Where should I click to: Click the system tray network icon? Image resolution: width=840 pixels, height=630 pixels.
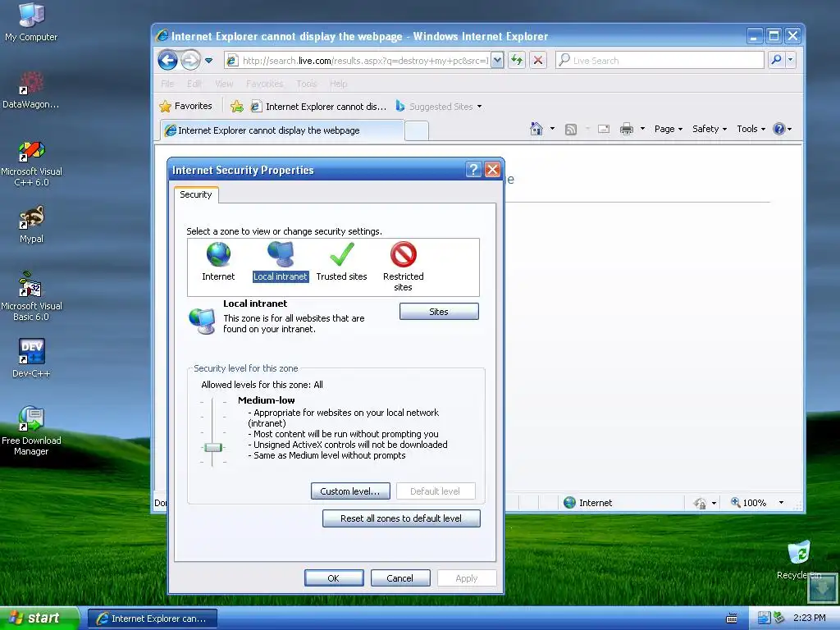point(764,618)
